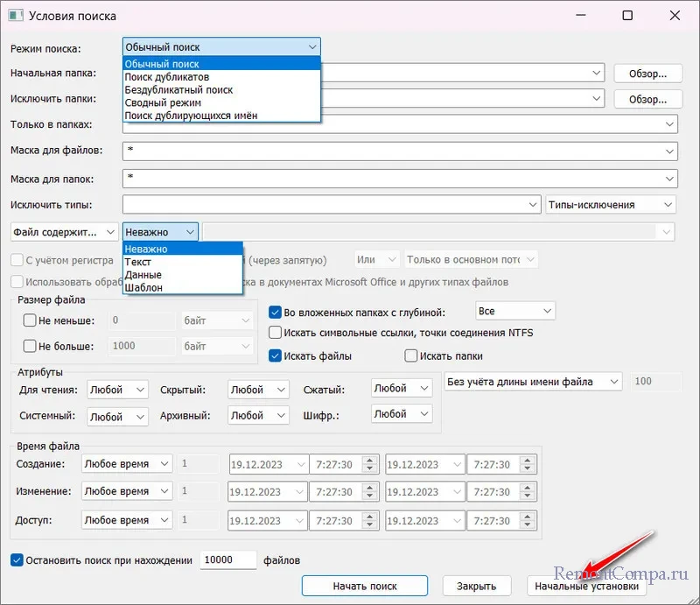Screen dimensions: 700x605
Task: Pick 'Бездубликатный поиск' in the dropdown list
Action: coord(178,89)
